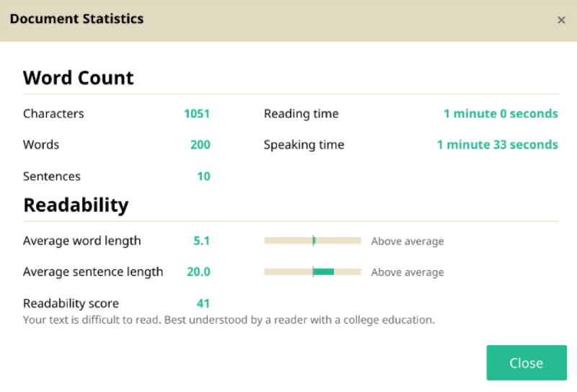The image size is (577, 392).
Task: Click the speaking time value
Action: (x=497, y=145)
